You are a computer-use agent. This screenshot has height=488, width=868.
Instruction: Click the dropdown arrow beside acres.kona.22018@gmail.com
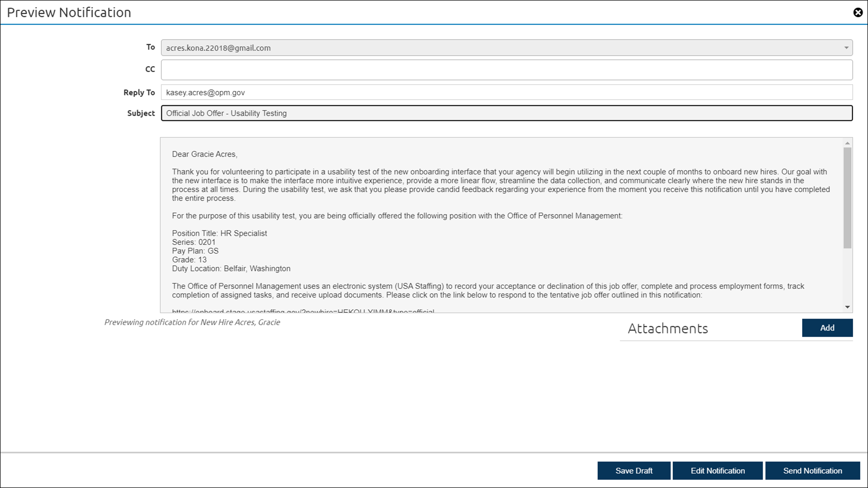click(847, 48)
